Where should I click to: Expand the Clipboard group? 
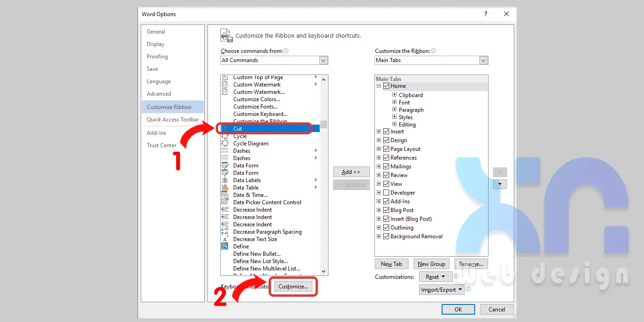395,95
